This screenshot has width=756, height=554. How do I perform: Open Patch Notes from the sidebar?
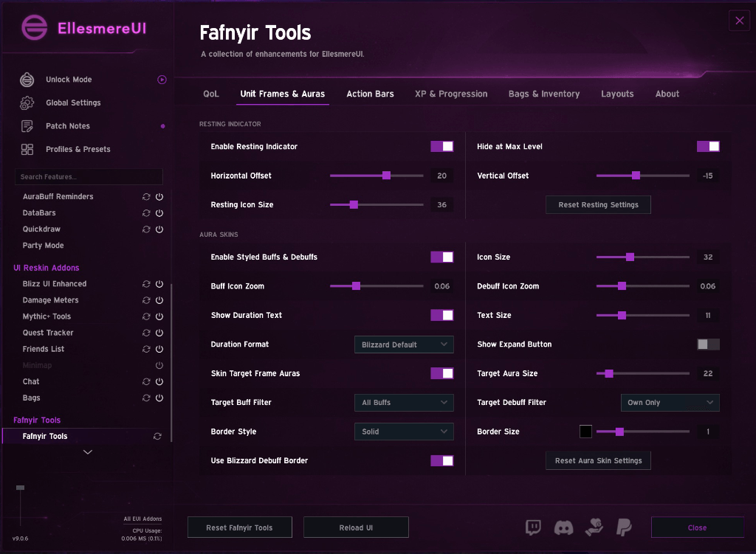click(x=67, y=125)
